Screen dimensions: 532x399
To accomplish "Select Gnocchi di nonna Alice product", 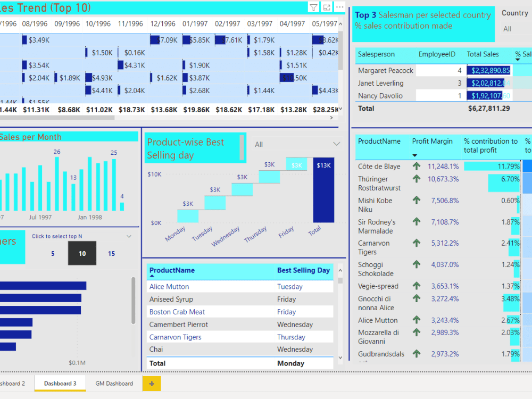I will pyautogui.click(x=376, y=303).
